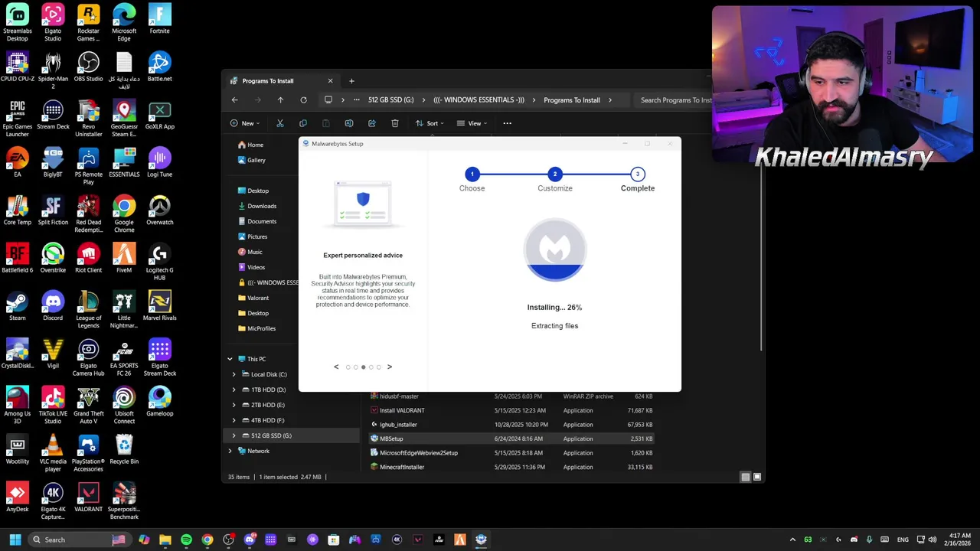Select the lghub_installer file row
This screenshot has height=551, width=980.
(x=511, y=425)
